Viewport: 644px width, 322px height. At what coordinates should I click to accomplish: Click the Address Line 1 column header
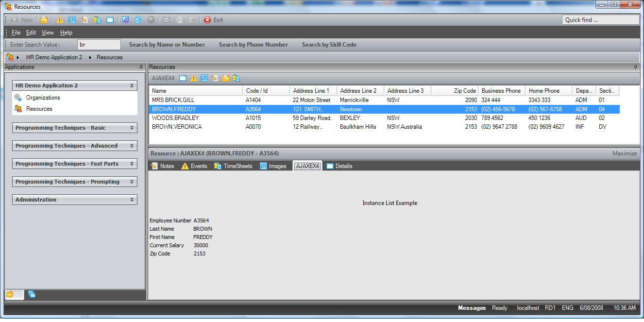[313, 91]
